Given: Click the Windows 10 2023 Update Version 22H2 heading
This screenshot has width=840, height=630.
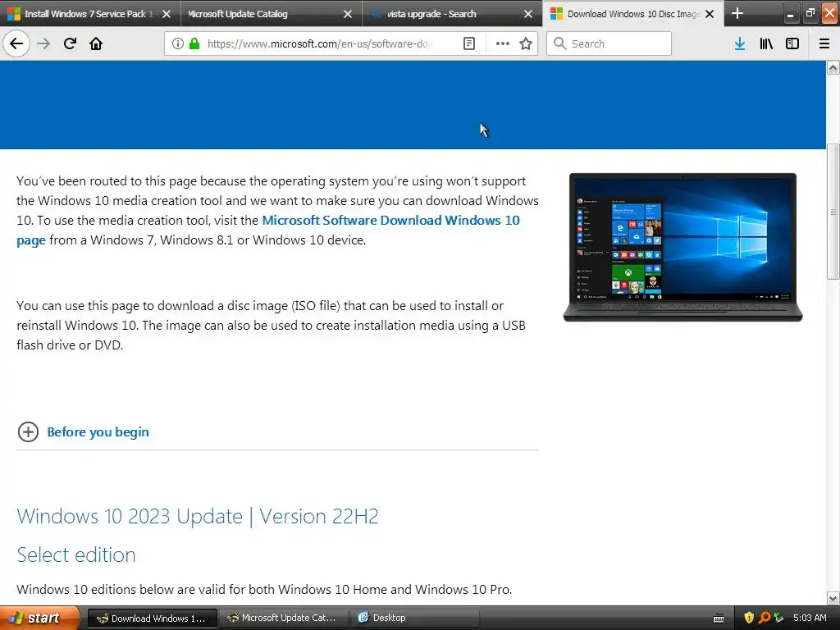Looking at the screenshot, I should coord(198,516).
